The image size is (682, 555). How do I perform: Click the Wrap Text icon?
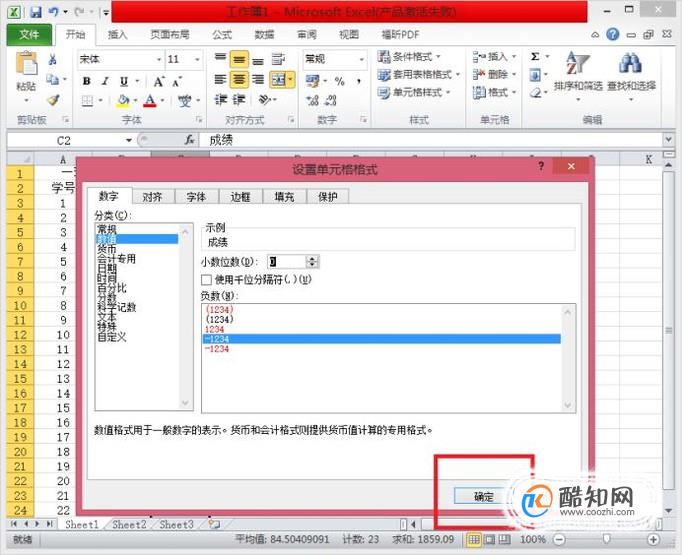pos(278,59)
